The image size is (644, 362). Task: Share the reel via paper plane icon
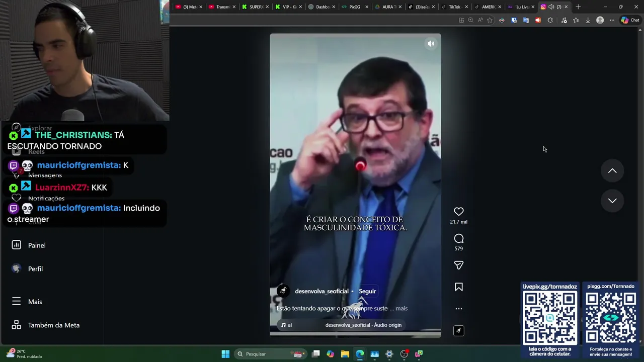(458, 265)
